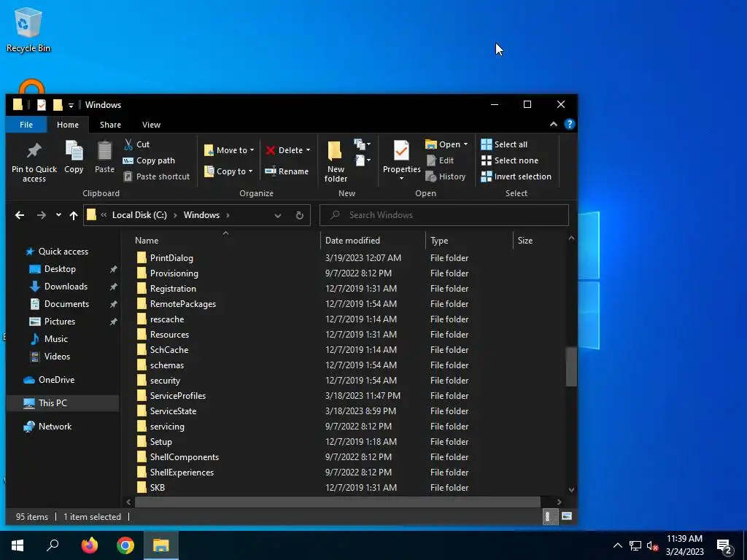Go back with the Back arrow

point(20,215)
